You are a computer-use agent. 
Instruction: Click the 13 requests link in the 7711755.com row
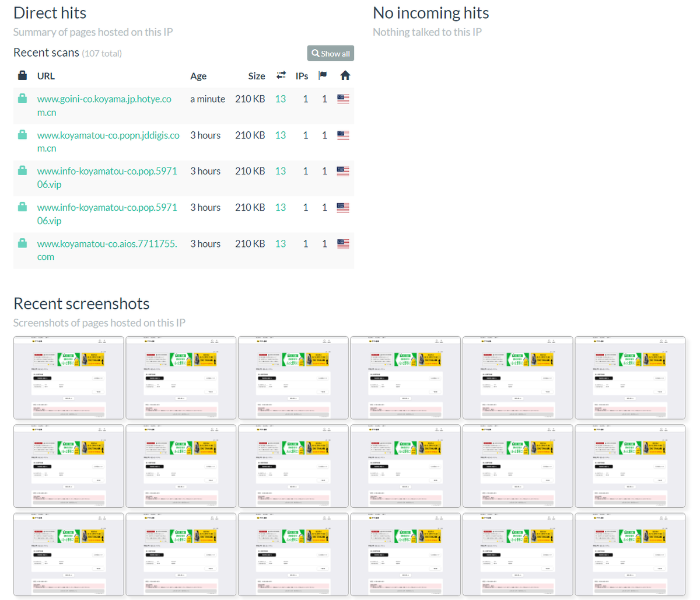coord(281,244)
